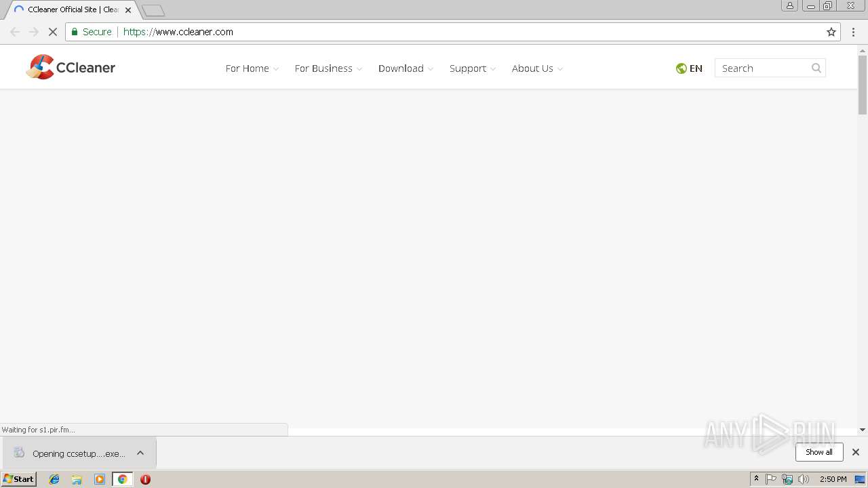
Task: Open Internet Explorer from taskbar
Action: tap(54, 479)
